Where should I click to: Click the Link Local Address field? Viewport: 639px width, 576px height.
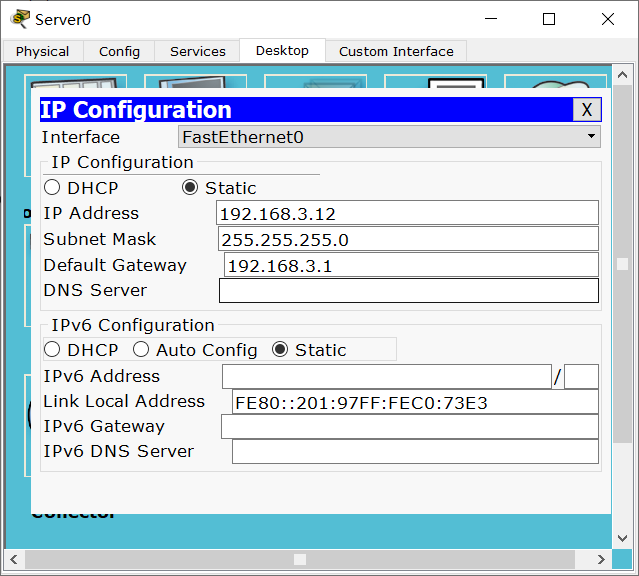pos(415,402)
